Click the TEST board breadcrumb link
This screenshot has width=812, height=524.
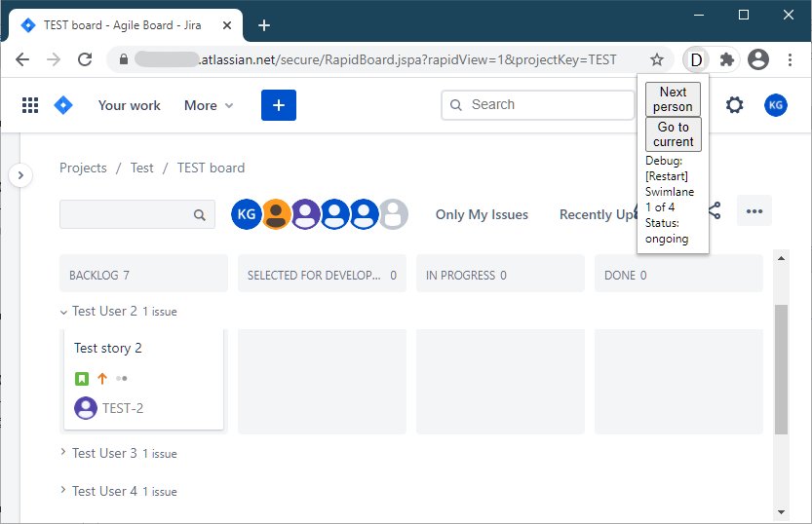pyautogui.click(x=211, y=168)
